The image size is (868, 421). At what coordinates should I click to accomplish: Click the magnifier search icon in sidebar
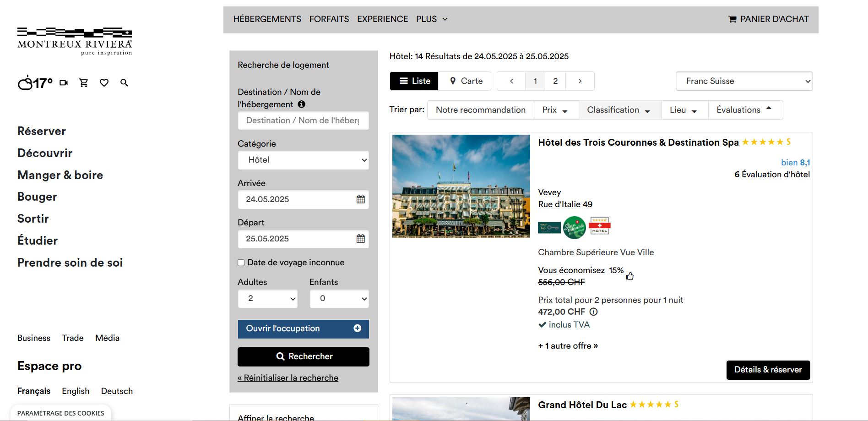point(124,83)
